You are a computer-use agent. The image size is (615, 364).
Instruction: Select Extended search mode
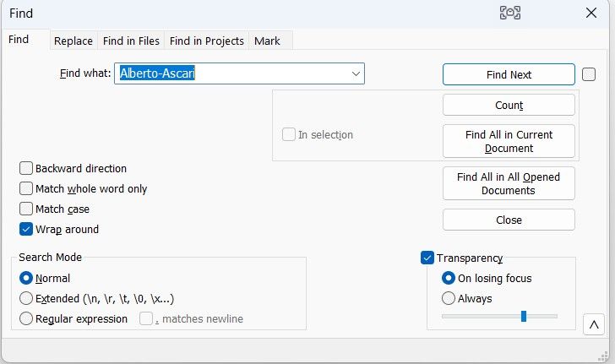pos(26,298)
